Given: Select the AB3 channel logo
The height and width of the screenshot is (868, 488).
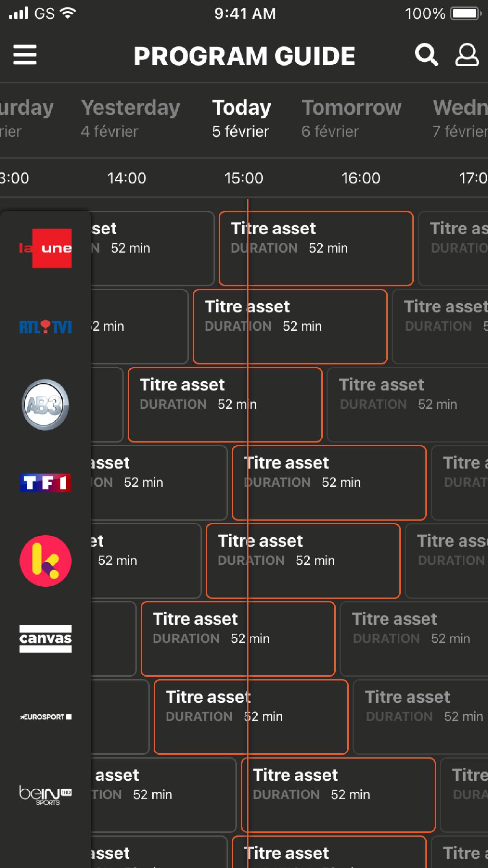Looking at the screenshot, I should (46, 405).
